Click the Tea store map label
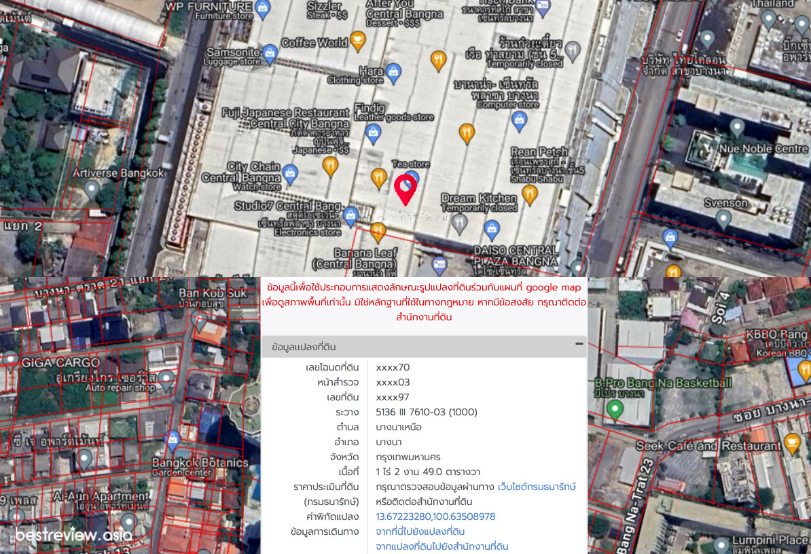 [x=411, y=164]
